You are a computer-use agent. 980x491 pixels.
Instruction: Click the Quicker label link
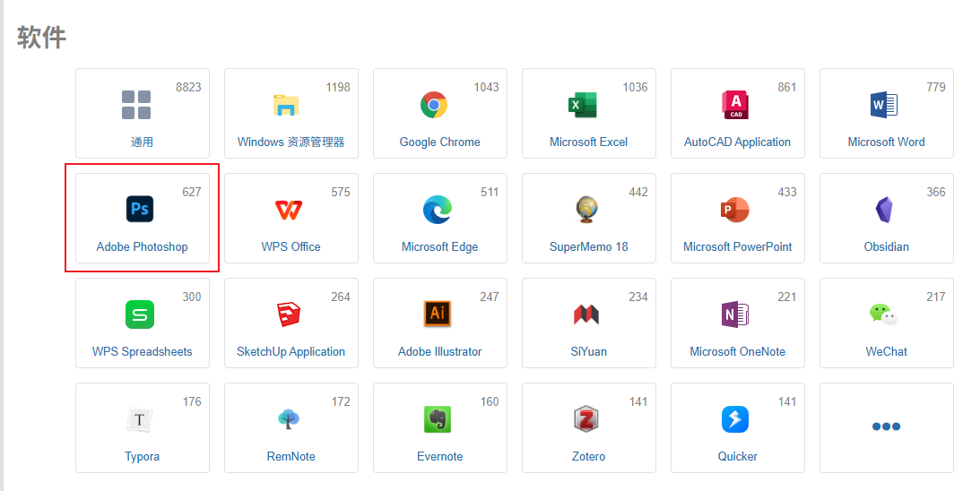pyautogui.click(x=738, y=457)
